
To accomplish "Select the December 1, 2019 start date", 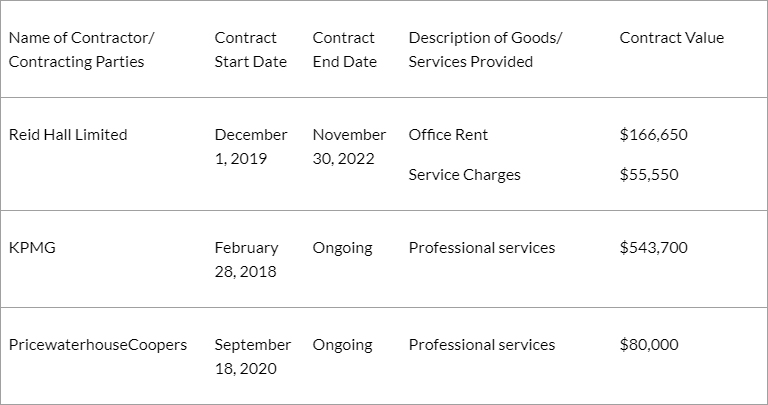I will [x=251, y=146].
